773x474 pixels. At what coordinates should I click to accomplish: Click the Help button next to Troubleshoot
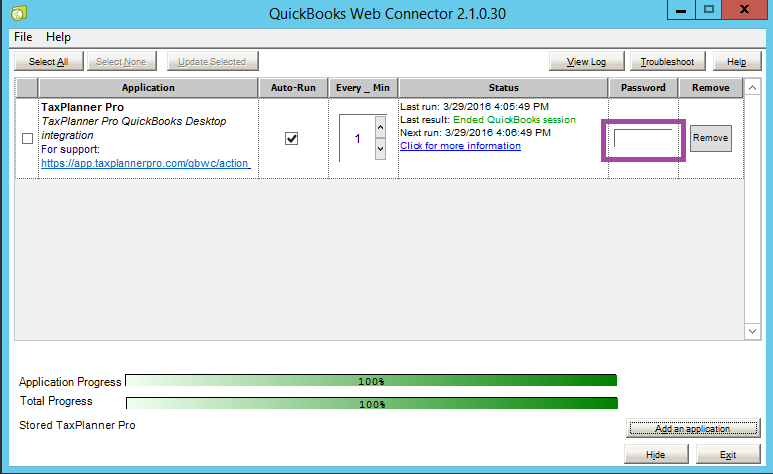click(737, 62)
